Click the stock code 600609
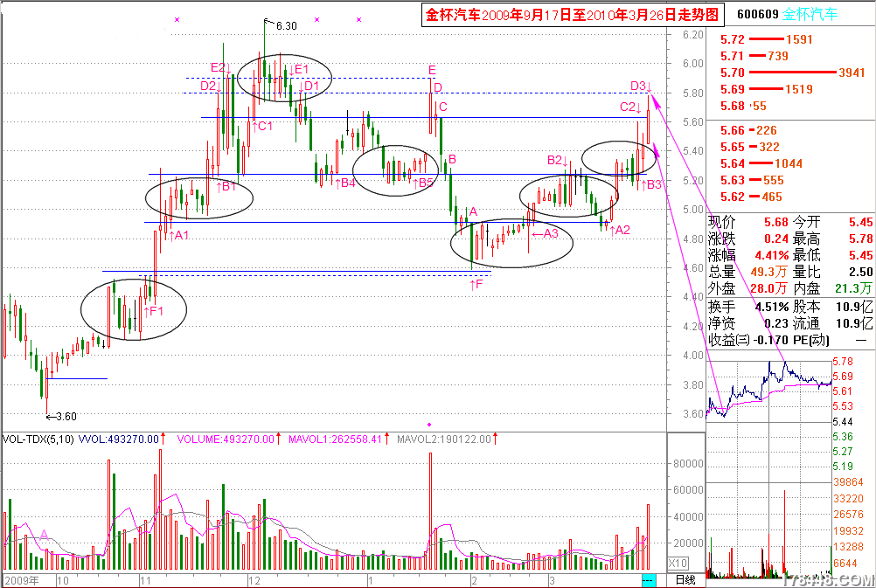The height and width of the screenshot is (588, 876). pos(757,14)
